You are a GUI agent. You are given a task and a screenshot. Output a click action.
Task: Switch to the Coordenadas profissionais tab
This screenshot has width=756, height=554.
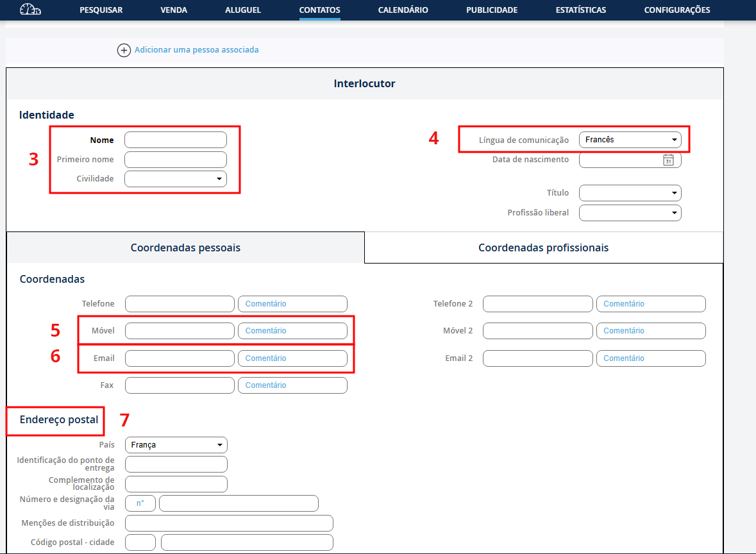click(x=543, y=248)
